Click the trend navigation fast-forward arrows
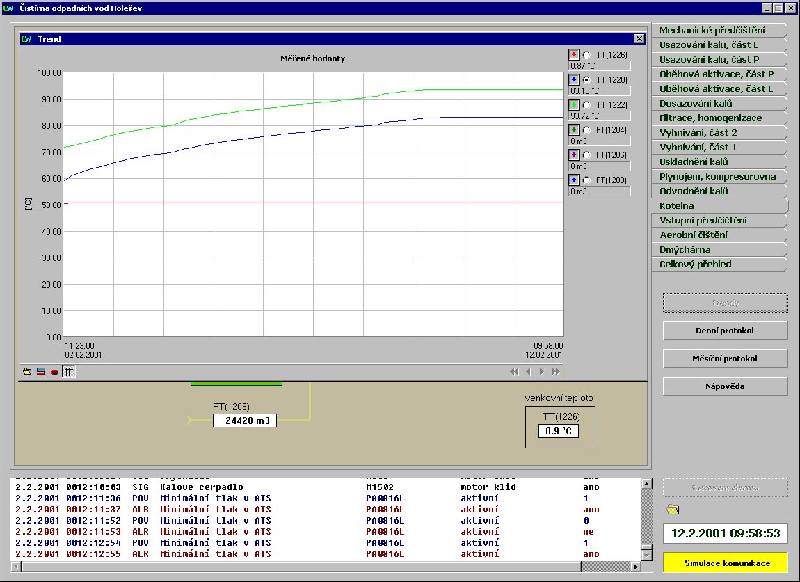 556,372
